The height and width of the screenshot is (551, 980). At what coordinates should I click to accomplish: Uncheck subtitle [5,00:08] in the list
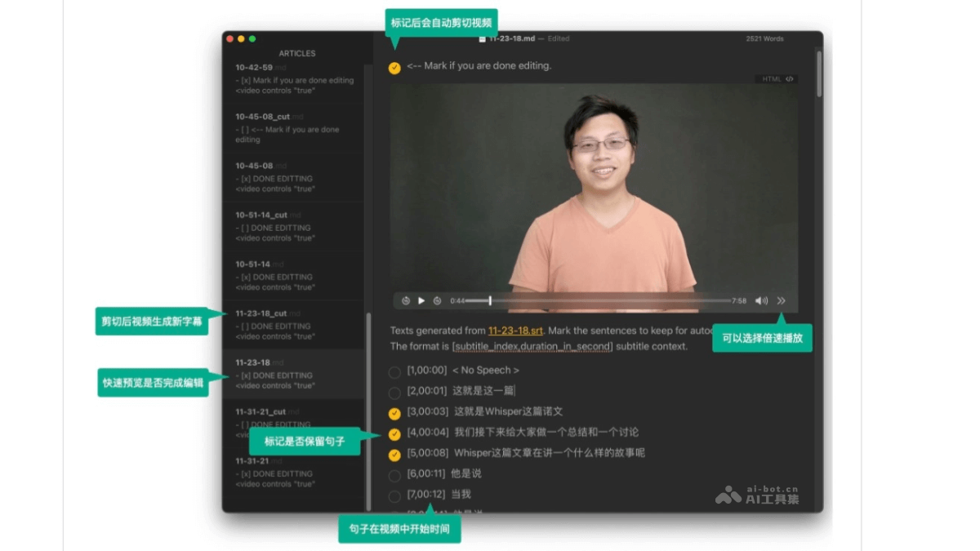(394, 453)
